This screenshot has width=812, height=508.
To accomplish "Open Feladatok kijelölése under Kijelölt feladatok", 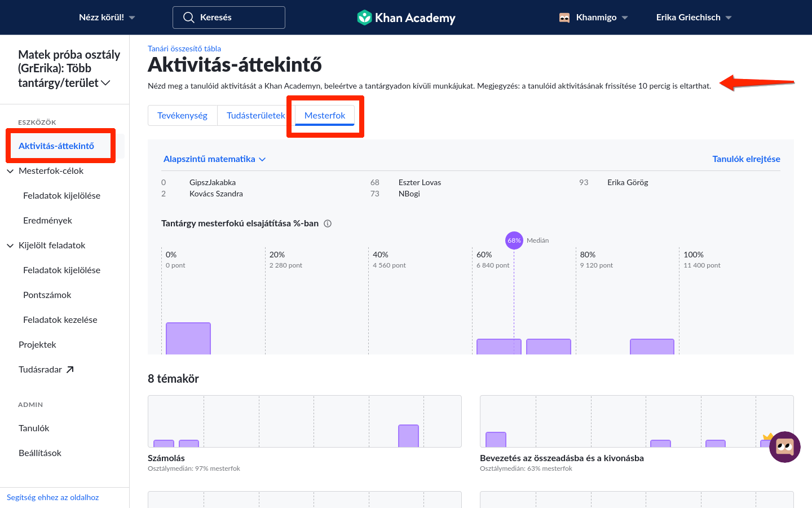I will click(62, 270).
